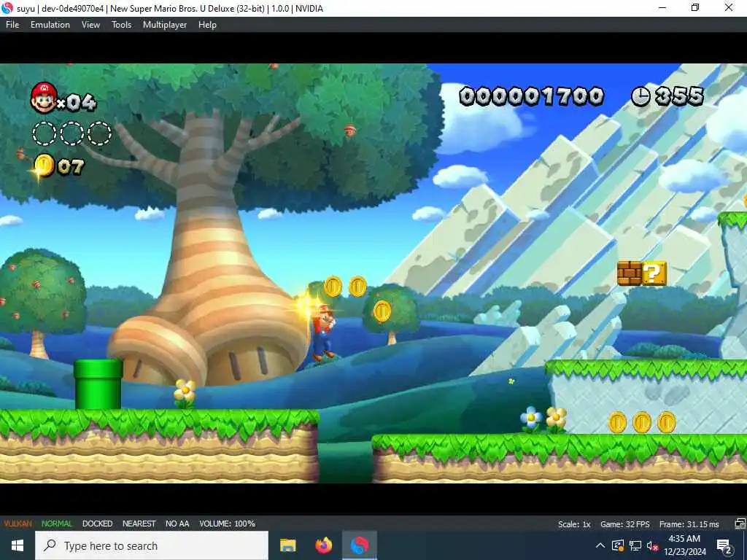
Task: Click the suyu taskbar icon
Action: [x=360, y=545]
